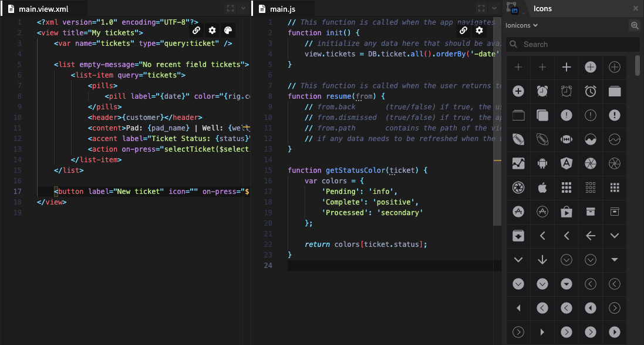The width and height of the screenshot is (644, 345).
Task: Select the shopping bag play icon
Action: [x=567, y=212]
